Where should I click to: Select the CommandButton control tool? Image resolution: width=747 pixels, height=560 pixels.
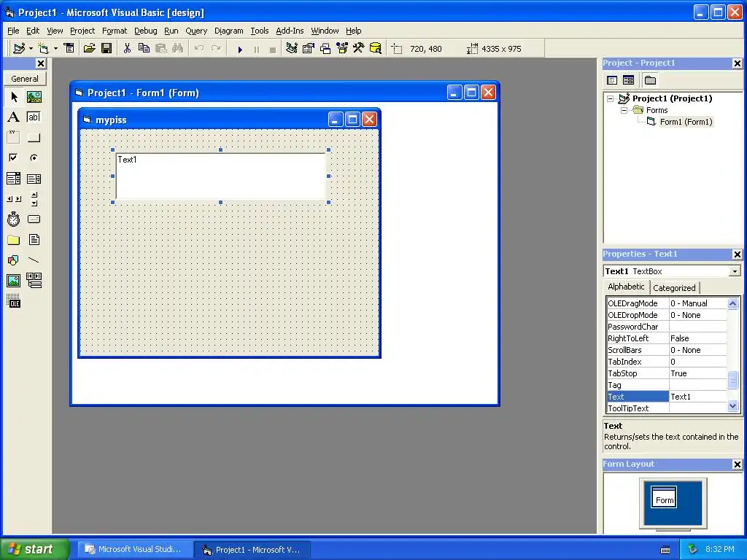(x=34, y=138)
